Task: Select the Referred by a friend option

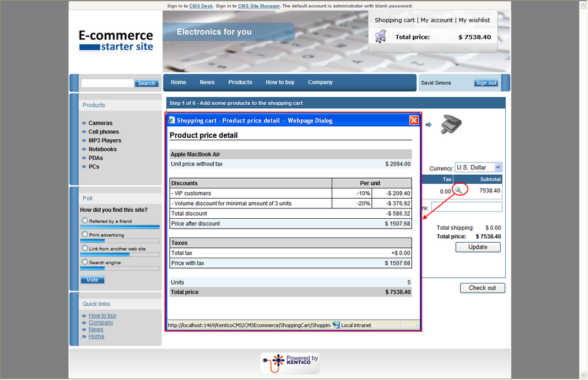Action: [x=85, y=221]
